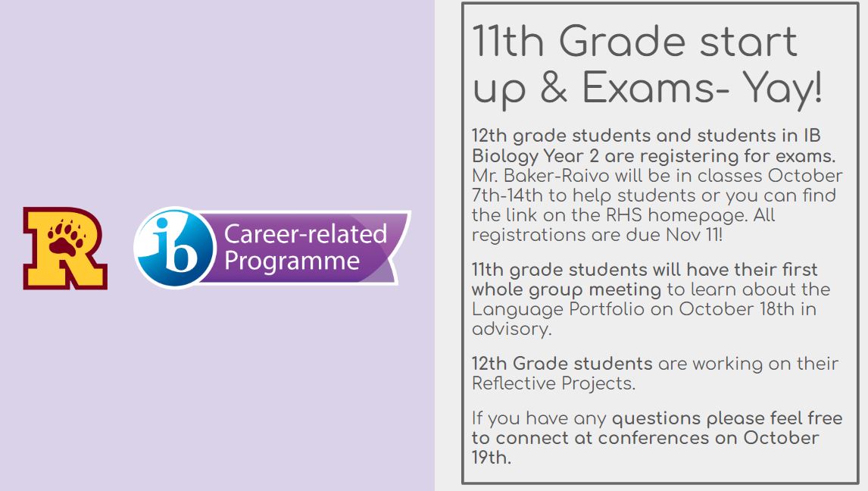Click the bold "12th Grade students" text
Viewport: 868px width, 491px height.
tap(562, 364)
